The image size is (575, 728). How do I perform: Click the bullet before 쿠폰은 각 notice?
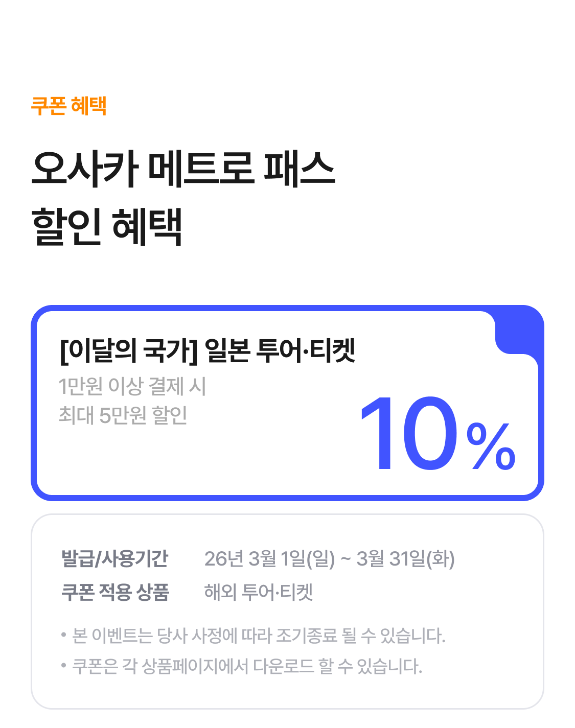64,666
